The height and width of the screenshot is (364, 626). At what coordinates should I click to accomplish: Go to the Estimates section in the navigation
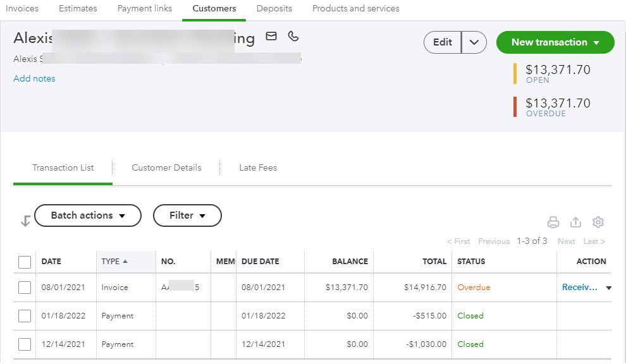pos(77,8)
